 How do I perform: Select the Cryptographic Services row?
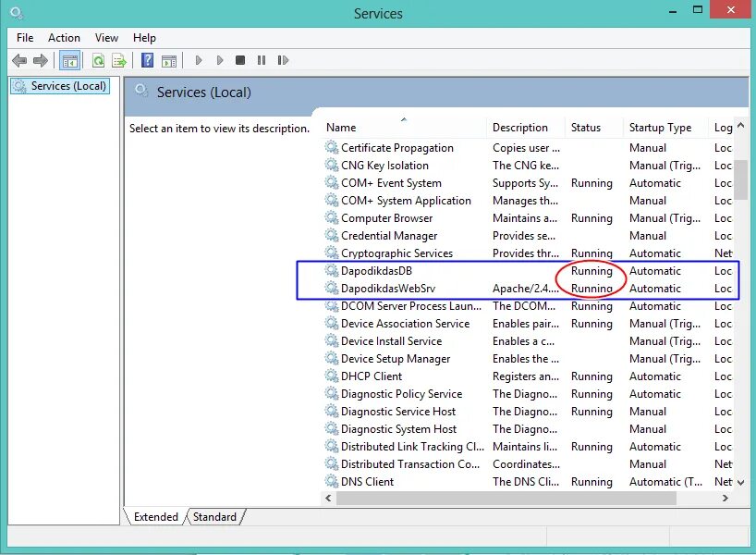(x=528, y=253)
